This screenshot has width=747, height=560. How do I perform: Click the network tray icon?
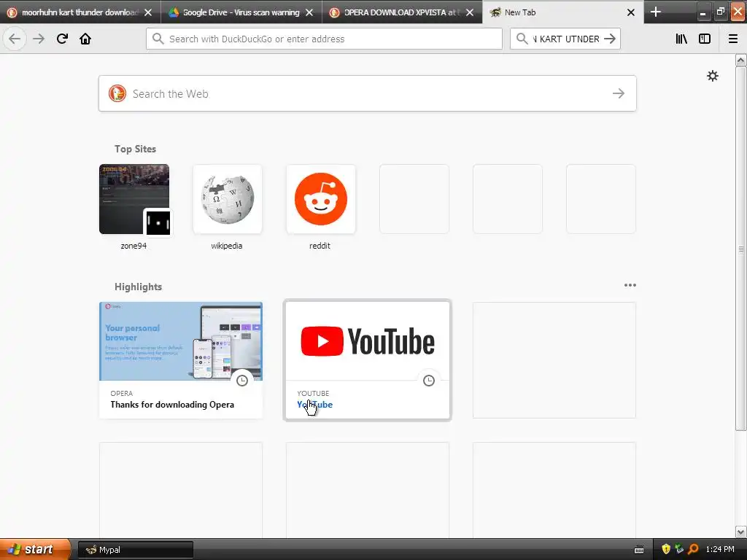point(679,549)
